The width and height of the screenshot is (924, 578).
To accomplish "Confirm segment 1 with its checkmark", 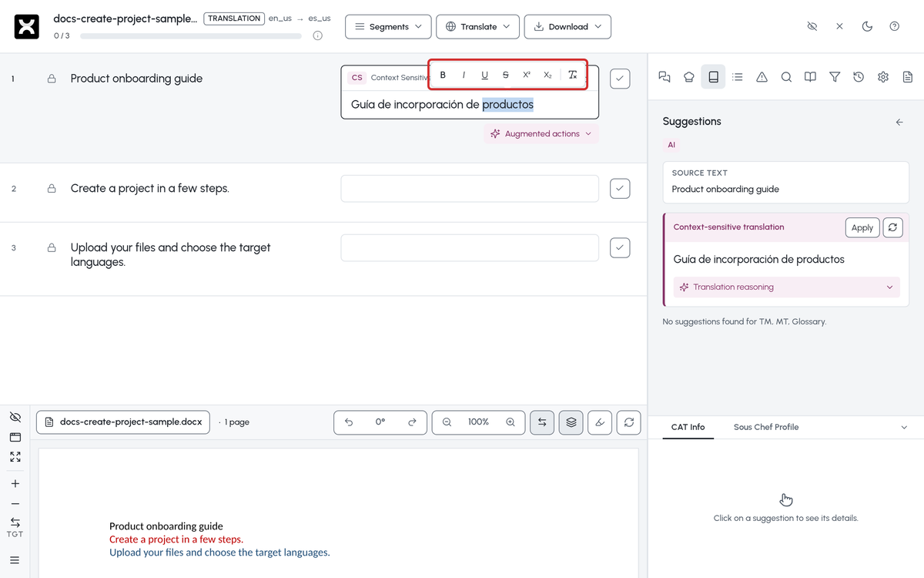I will pyautogui.click(x=620, y=79).
